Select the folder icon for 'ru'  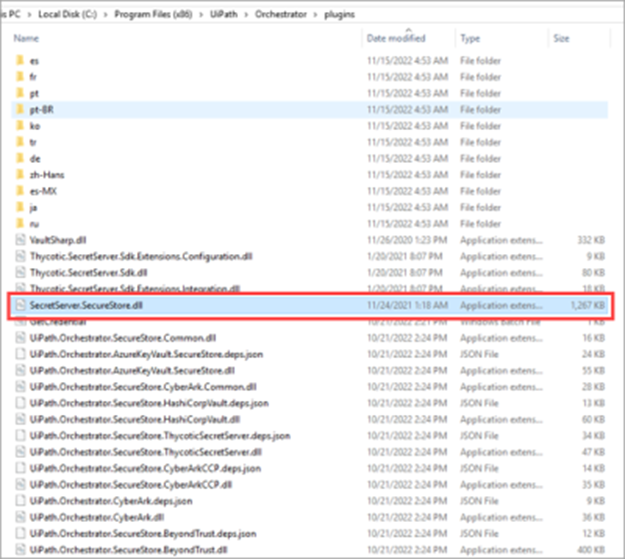(20, 223)
